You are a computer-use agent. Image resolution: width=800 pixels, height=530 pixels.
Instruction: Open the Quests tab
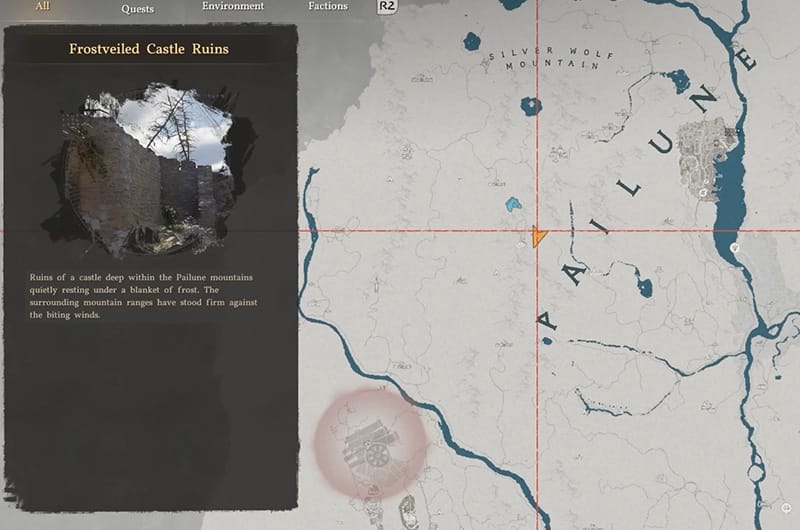(138, 8)
